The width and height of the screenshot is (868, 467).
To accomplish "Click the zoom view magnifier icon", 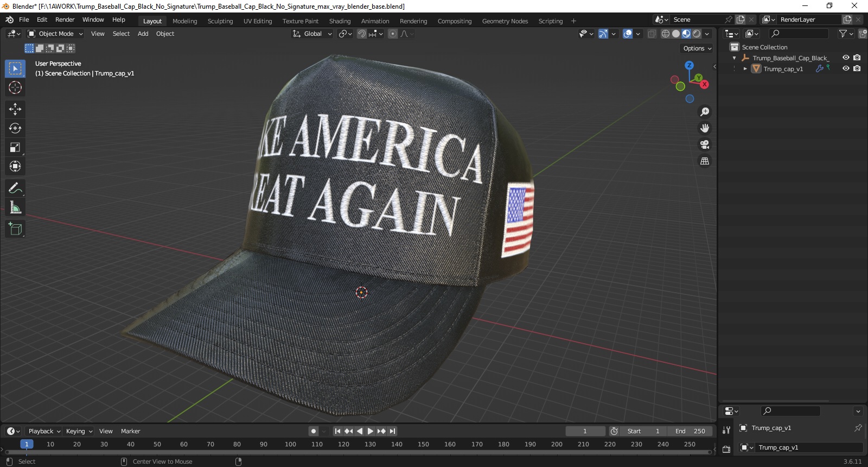I will [x=705, y=112].
